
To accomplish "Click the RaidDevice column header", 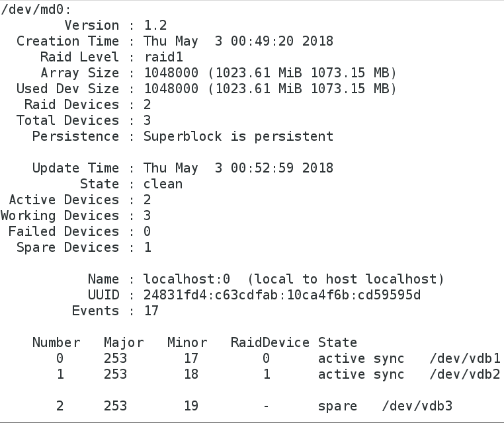I will [x=270, y=342].
